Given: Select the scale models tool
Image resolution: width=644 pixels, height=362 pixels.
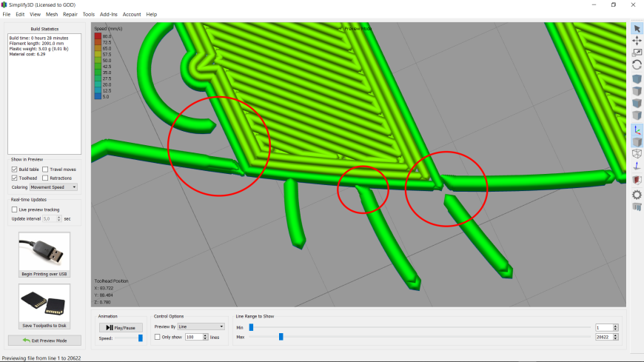Looking at the screenshot, I should (637, 53).
